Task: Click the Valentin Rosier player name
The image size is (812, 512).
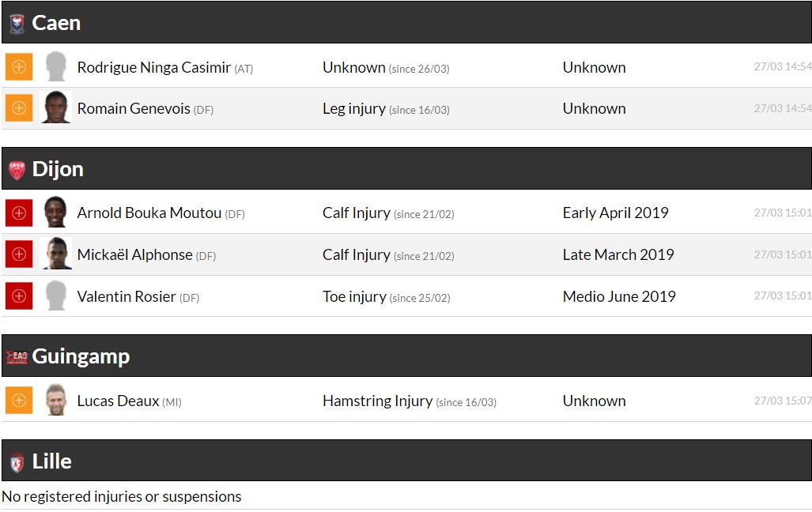Action: (x=127, y=296)
